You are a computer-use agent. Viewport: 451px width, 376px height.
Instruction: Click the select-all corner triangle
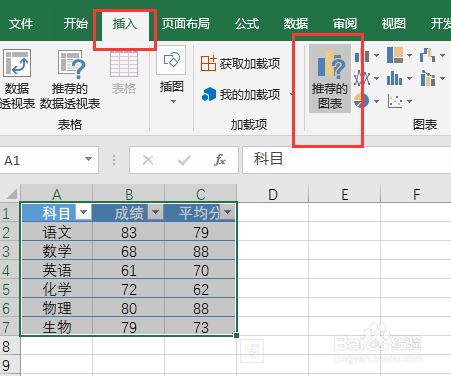coord(11,194)
